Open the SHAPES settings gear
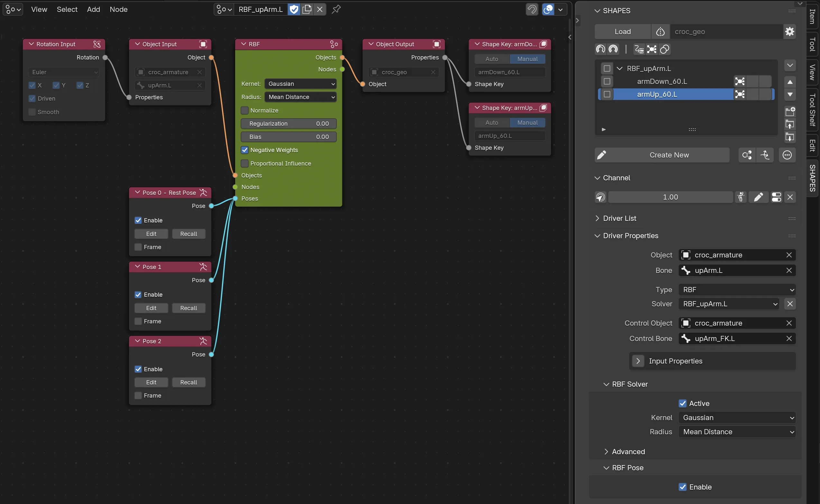Viewport: 820px width, 504px height. [789, 32]
